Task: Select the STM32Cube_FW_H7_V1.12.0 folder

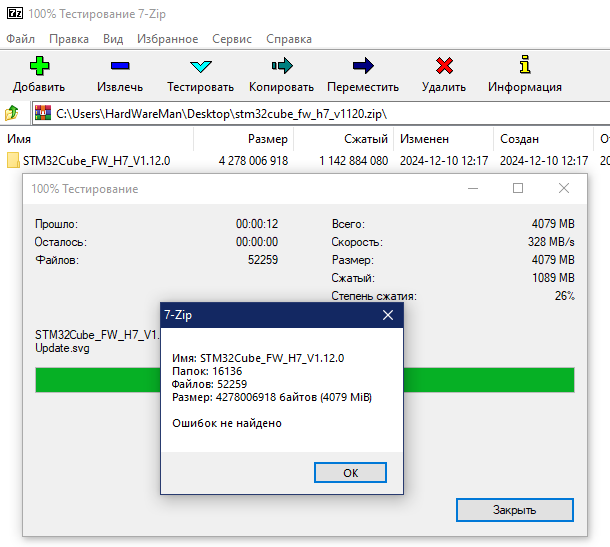Action: (x=96, y=160)
